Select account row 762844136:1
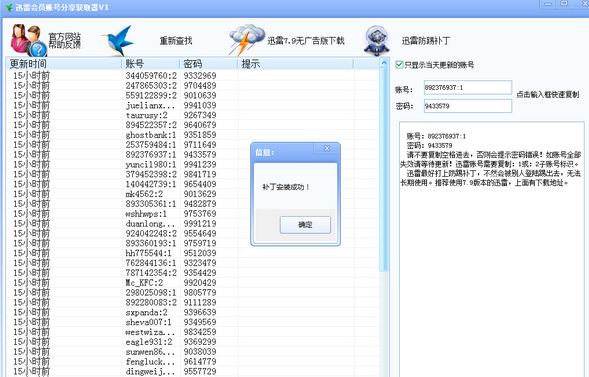589x377 pixels. pos(193,263)
